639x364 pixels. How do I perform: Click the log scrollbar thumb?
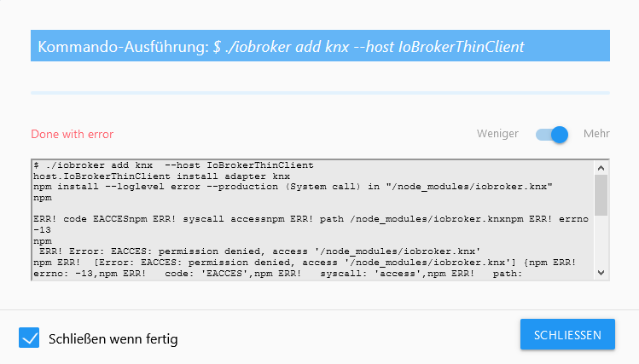(601, 194)
